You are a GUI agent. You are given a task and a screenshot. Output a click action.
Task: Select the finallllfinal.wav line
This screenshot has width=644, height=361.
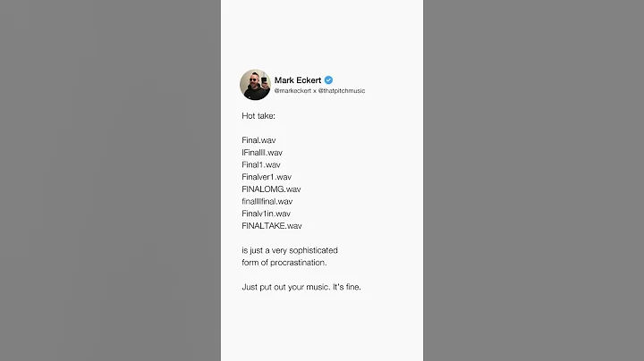pyautogui.click(x=267, y=201)
